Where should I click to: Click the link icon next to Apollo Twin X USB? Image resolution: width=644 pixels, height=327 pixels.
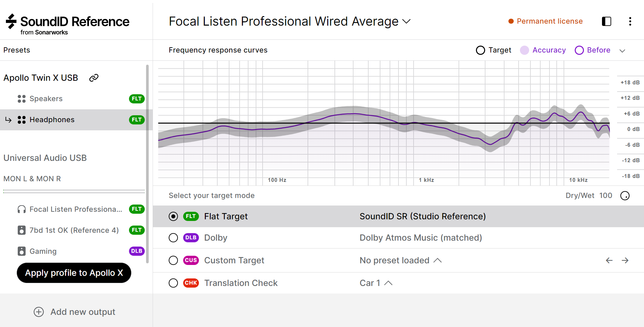(94, 78)
